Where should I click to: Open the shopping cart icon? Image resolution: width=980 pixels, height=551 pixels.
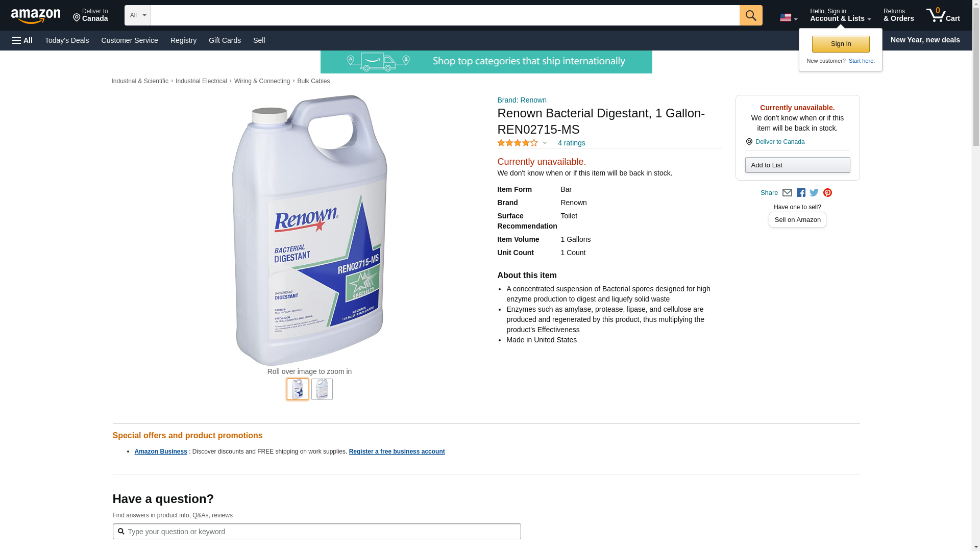coord(943,15)
